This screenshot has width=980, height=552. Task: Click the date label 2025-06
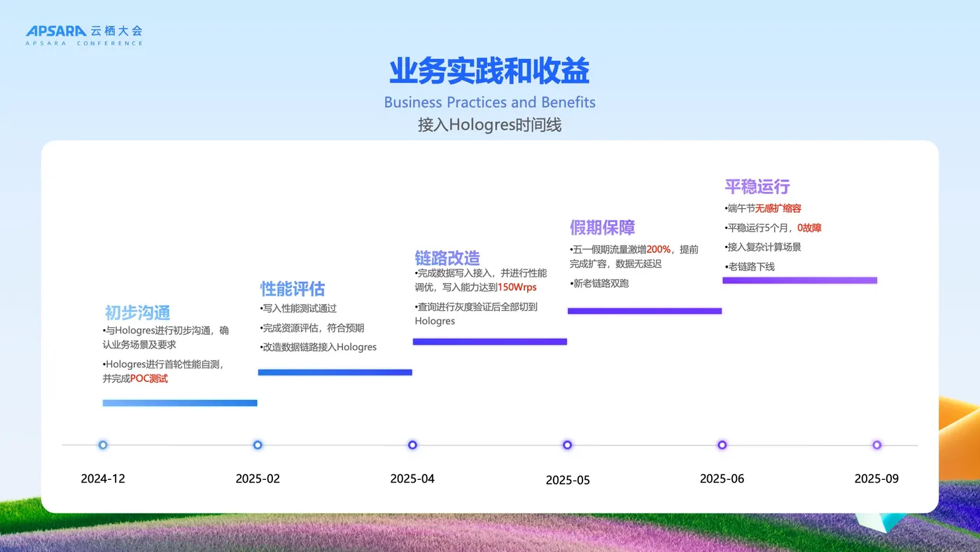coord(722,479)
